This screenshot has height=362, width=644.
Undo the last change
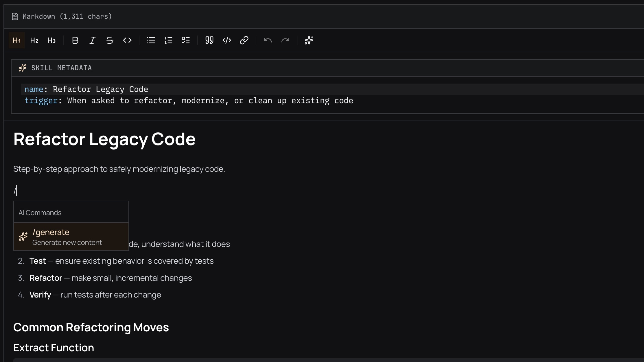pyautogui.click(x=268, y=40)
